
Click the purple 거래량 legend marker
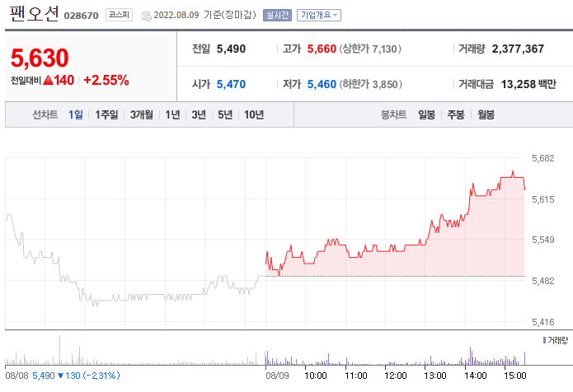pos(544,340)
